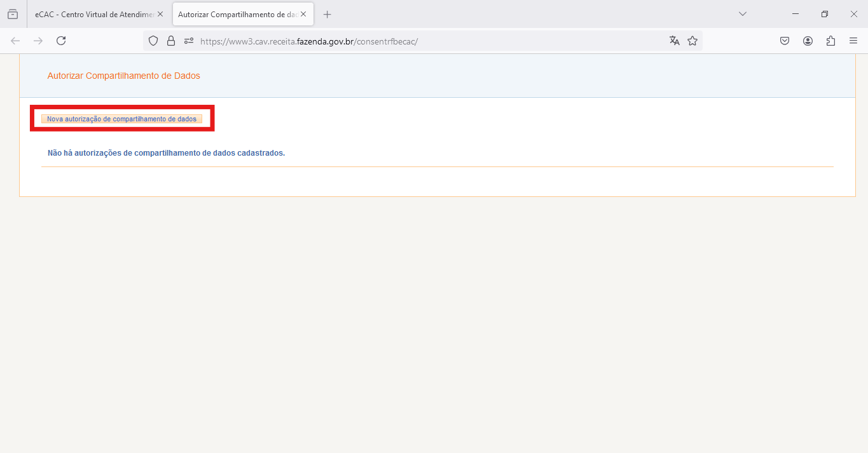Image resolution: width=868 pixels, height=453 pixels.
Task: Open the Firefox account menu
Action: [x=808, y=41]
